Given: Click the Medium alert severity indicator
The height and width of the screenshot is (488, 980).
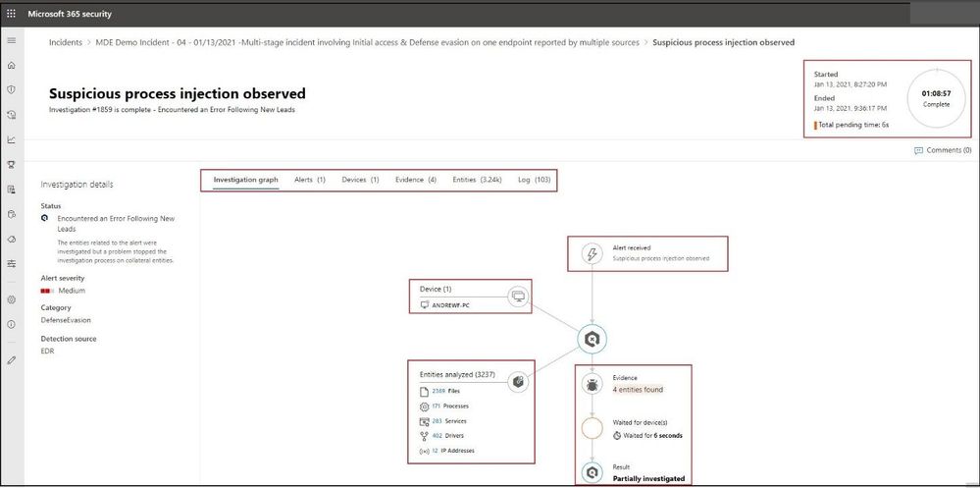Looking at the screenshot, I should pos(63,291).
